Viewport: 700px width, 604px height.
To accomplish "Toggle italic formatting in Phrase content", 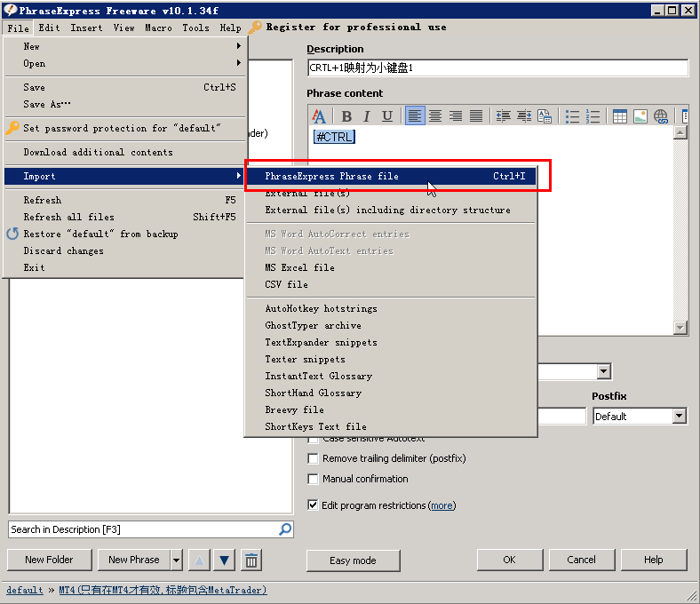I will (367, 116).
